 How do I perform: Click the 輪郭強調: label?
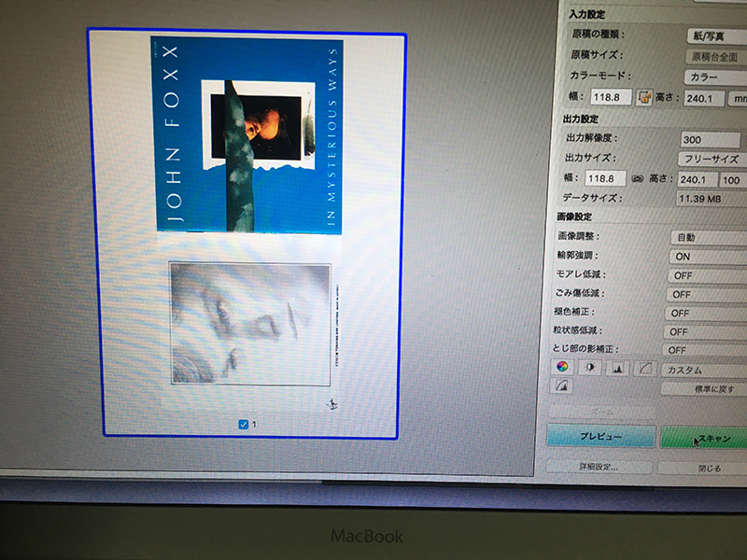click(578, 255)
